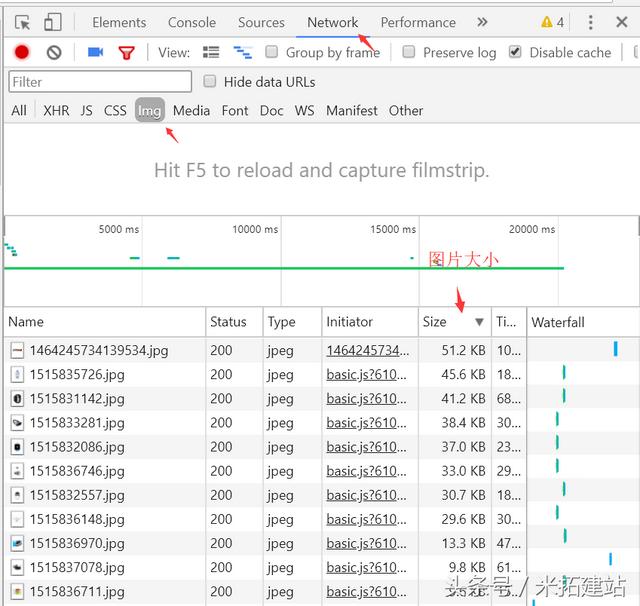Expand the more tabs chevron

[x=482, y=22]
